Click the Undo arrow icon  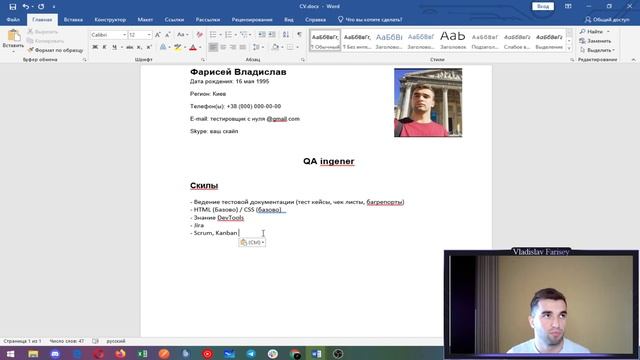(26, 7)
